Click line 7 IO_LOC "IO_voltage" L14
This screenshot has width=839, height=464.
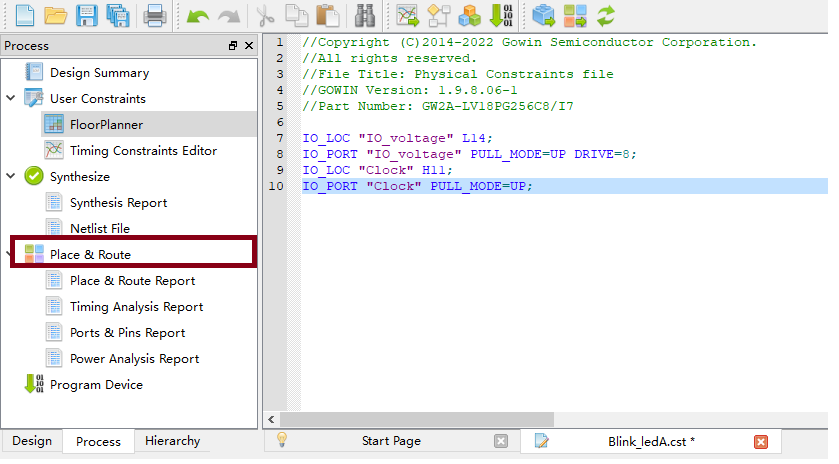pos(398,138)
